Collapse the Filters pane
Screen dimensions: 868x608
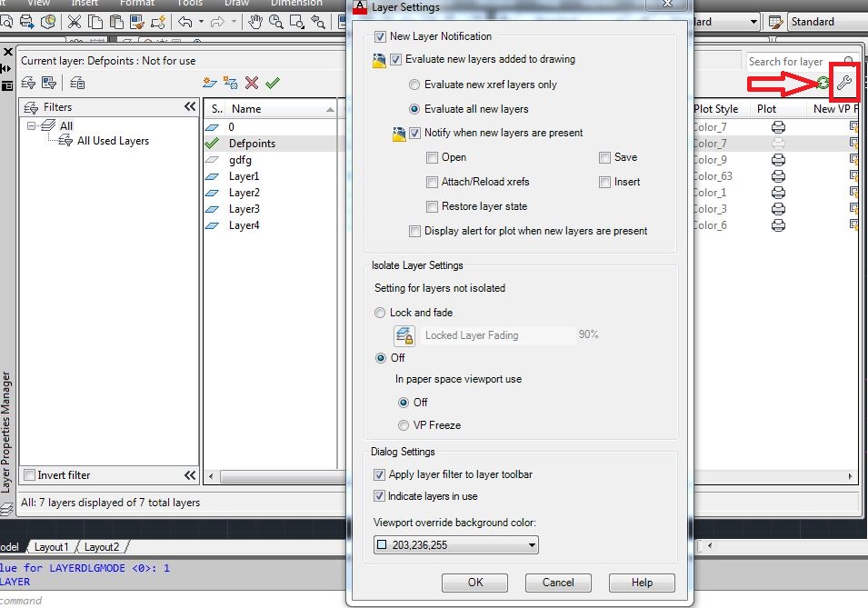pos(190,106)
